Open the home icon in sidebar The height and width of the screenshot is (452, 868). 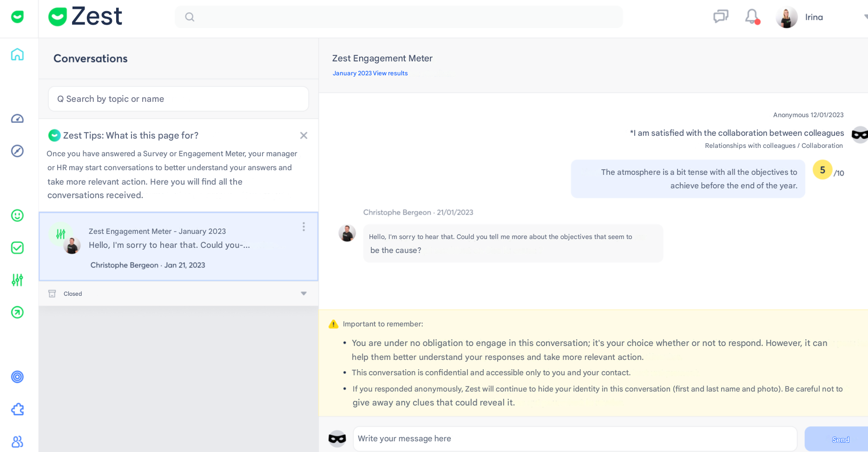click(17, 54)
